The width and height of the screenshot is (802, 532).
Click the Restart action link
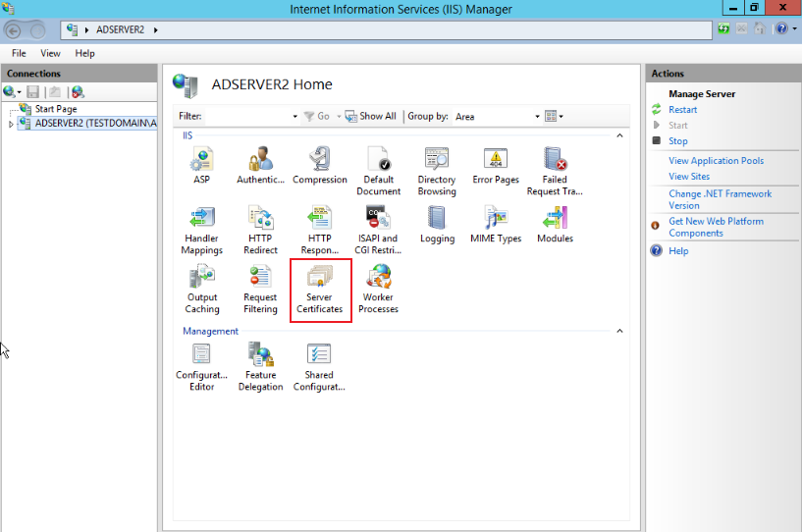(683, 110)
